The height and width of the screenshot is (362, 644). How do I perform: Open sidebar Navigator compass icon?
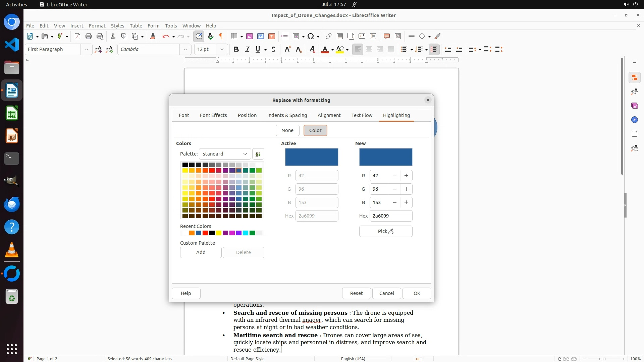pyautogui.click(x=634, y=120)
